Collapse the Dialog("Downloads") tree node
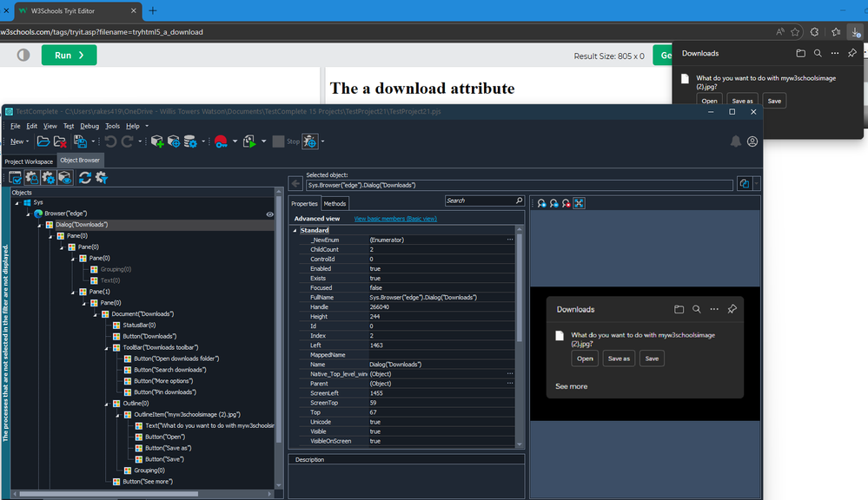Viewport: 868px width, 500px height. click(x=38, y=225)
